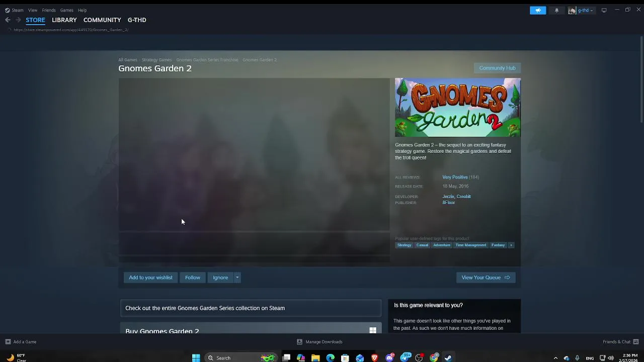Select the Fantasy tag
This screenshot has width=644, height=362.
[x=498, y=245]
